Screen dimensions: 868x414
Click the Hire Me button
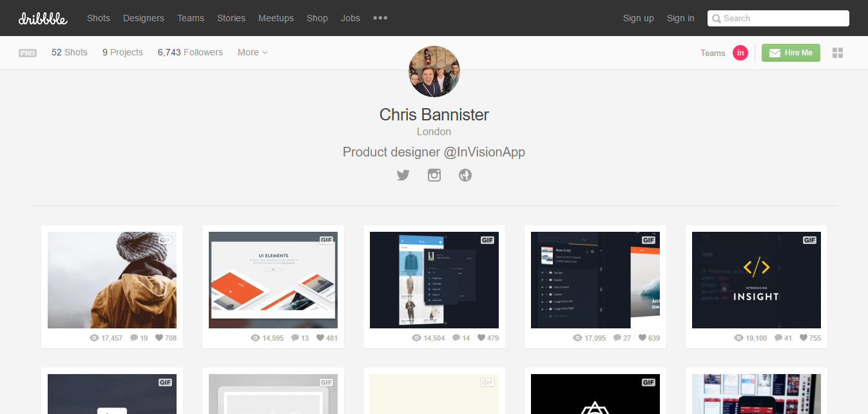click(x=791, y=53)
